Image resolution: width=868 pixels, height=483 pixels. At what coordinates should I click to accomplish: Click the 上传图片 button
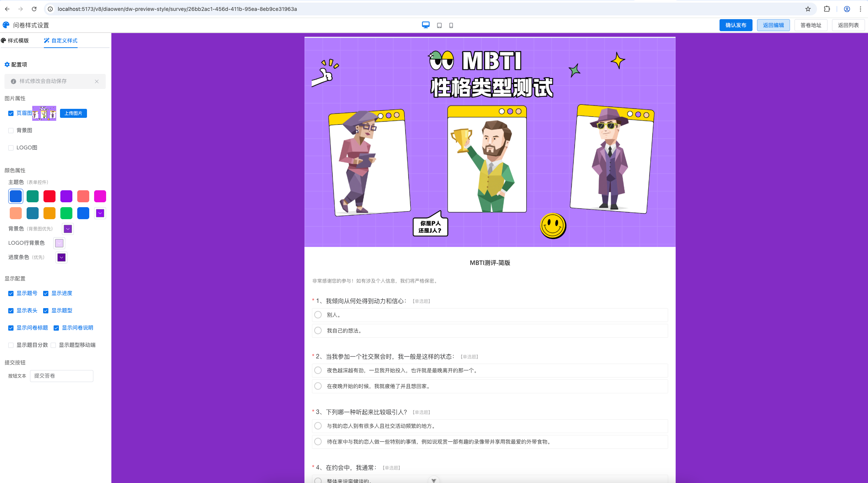(73, 113)
